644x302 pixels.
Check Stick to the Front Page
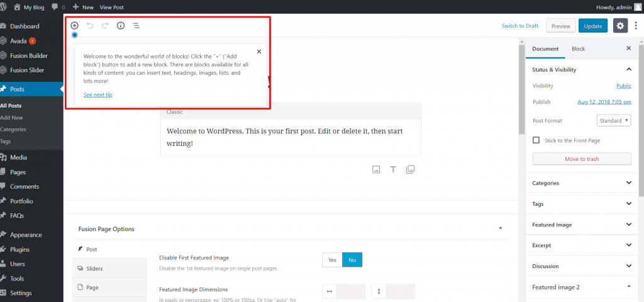click(x=536, y=140)
